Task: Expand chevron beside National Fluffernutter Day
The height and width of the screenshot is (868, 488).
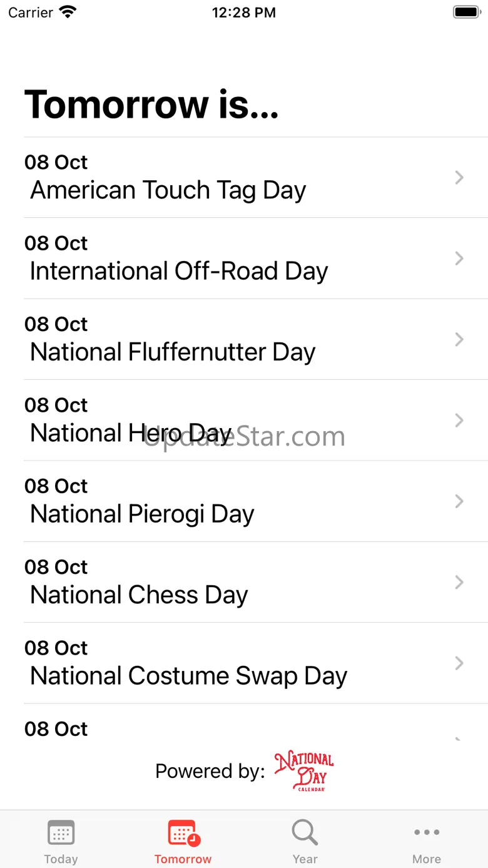Action: [x=459, y=339]
